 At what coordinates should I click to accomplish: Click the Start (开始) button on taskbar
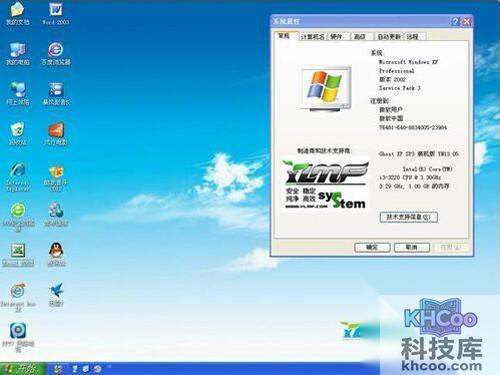click(23, 369)
